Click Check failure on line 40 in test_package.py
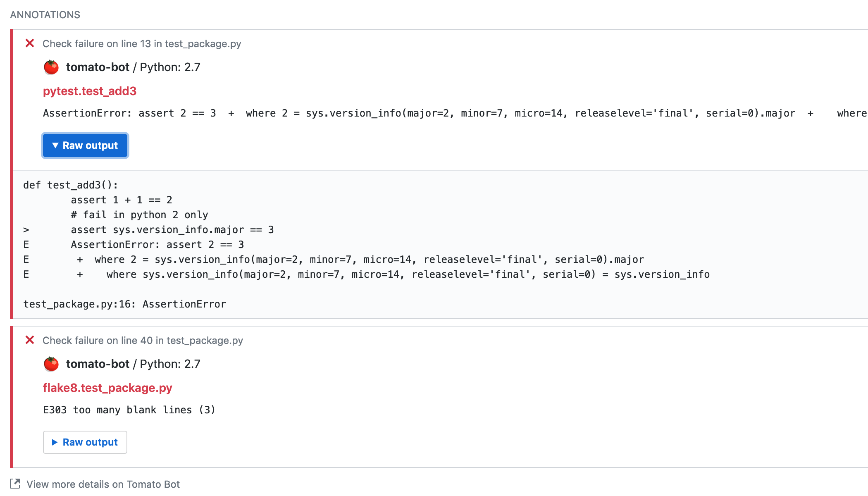The image size is (868, 496). 143,341
